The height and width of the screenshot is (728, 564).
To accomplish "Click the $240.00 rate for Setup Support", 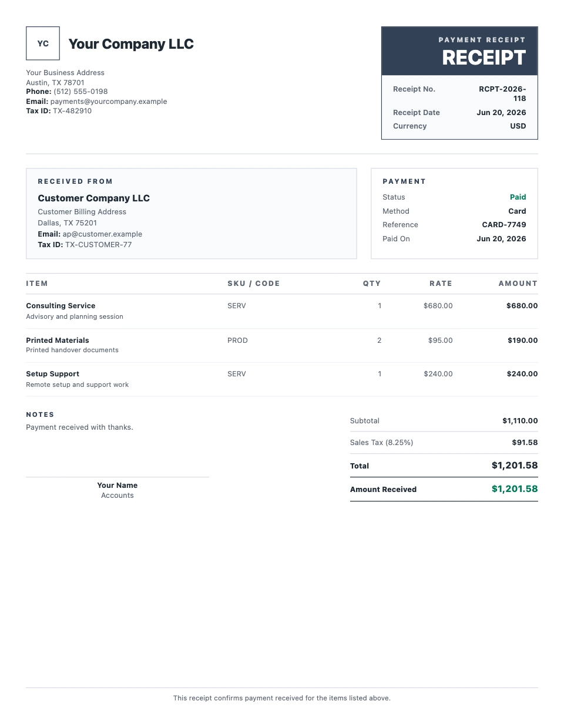I will (x=438, y=374).
